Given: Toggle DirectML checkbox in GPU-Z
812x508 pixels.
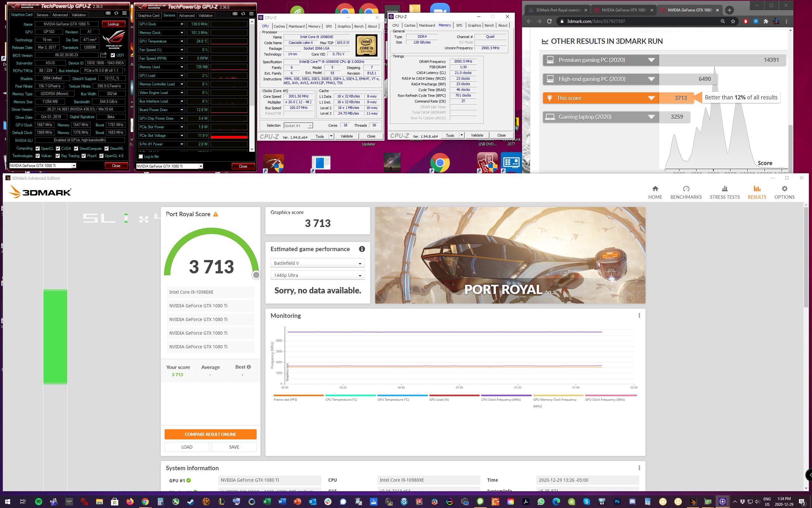Looking at the screenshot, I should coord(106,149).
